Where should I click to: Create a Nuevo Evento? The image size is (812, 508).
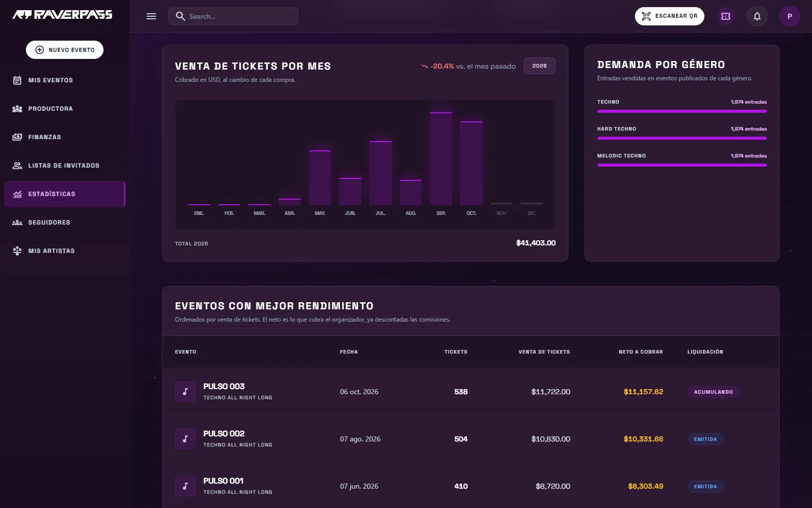(x=64, y=50)
